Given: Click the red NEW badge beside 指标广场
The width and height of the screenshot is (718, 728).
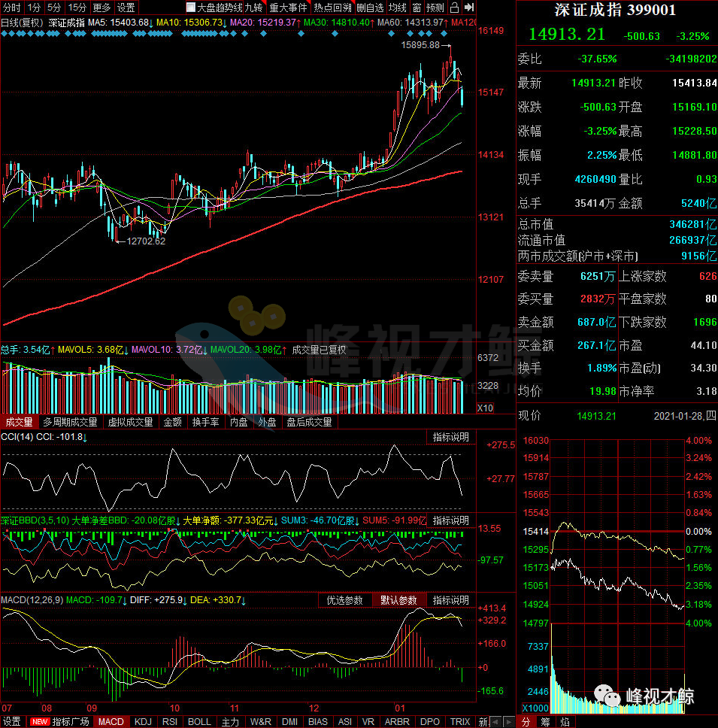Looking at the screenshot, I should tap(39, 722).
